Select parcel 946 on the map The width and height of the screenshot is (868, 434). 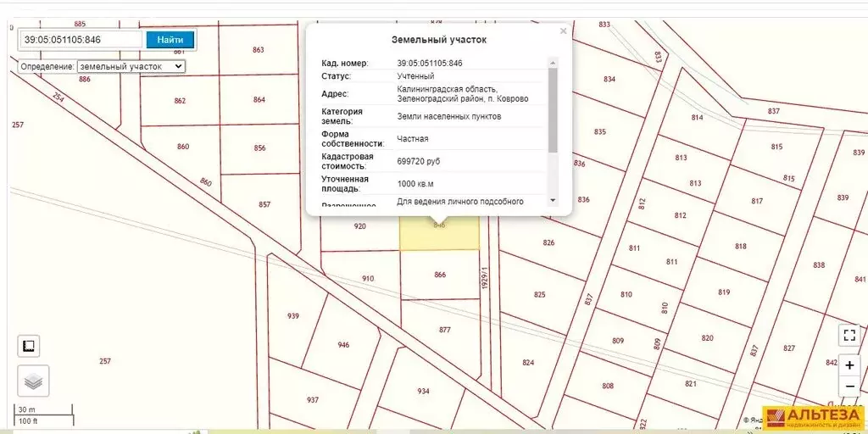pos(343,345)
